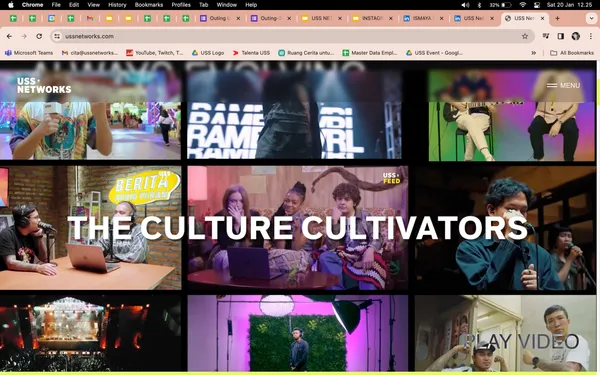The height and width of the screenshot is (375, 600).
Task: Bookmark this page using the star icon
Action: 525,36
